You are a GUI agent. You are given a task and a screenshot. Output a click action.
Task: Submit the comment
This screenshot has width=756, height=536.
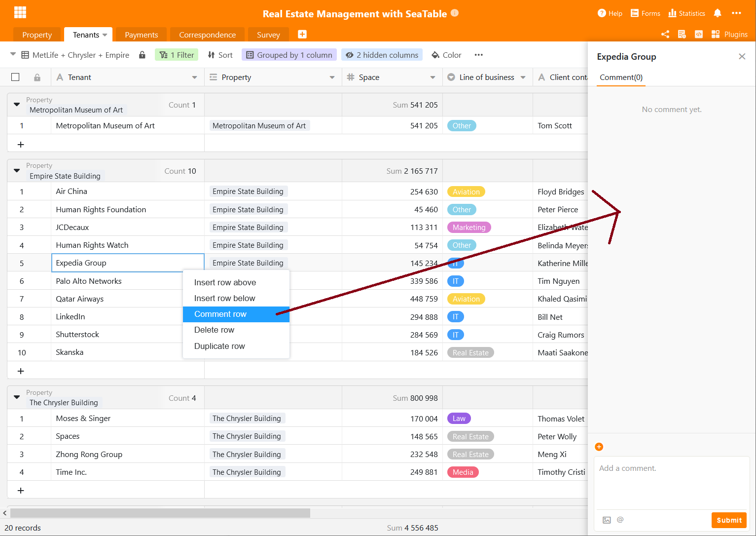click(x=728, y=520)
